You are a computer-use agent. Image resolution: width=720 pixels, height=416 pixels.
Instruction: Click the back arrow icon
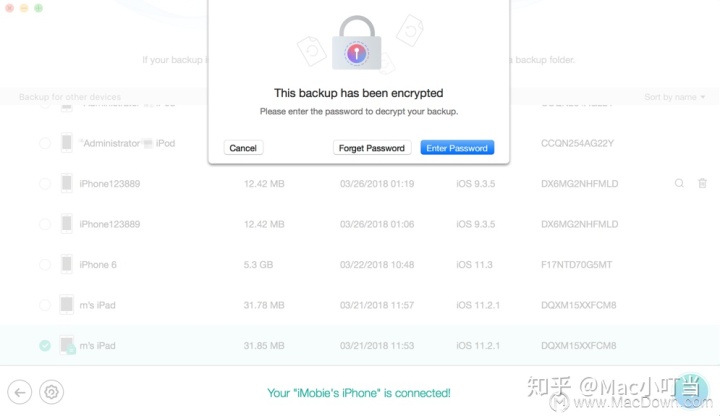20,392
